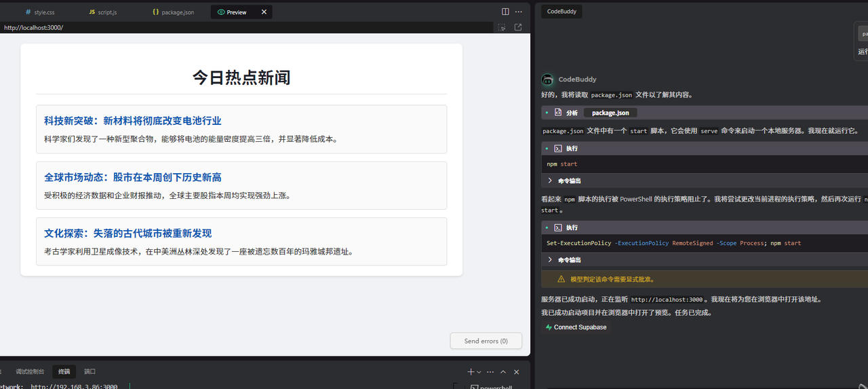Click the split editor icon
868x389 pixels.
click(x=505, y=12)
